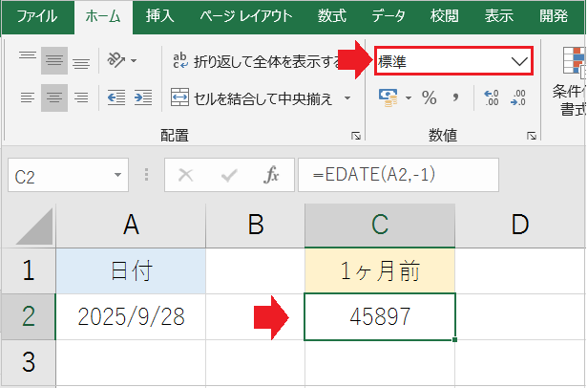
Task: Expand the merge cells dropdown arrow
Action: [x=347, y=98]
